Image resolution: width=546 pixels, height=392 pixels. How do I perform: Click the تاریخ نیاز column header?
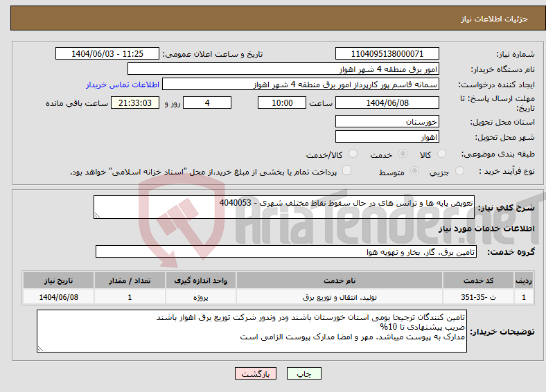[x=58, y=280]
